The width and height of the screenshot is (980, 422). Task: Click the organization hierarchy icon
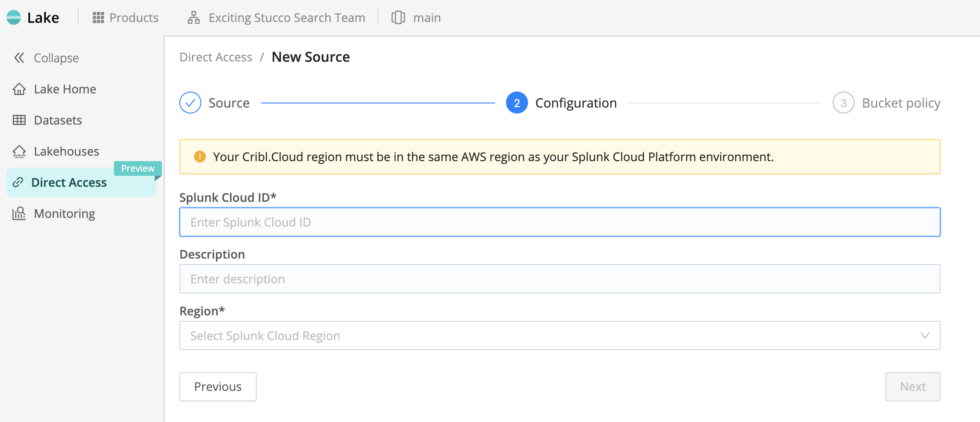tap(194, 17)
